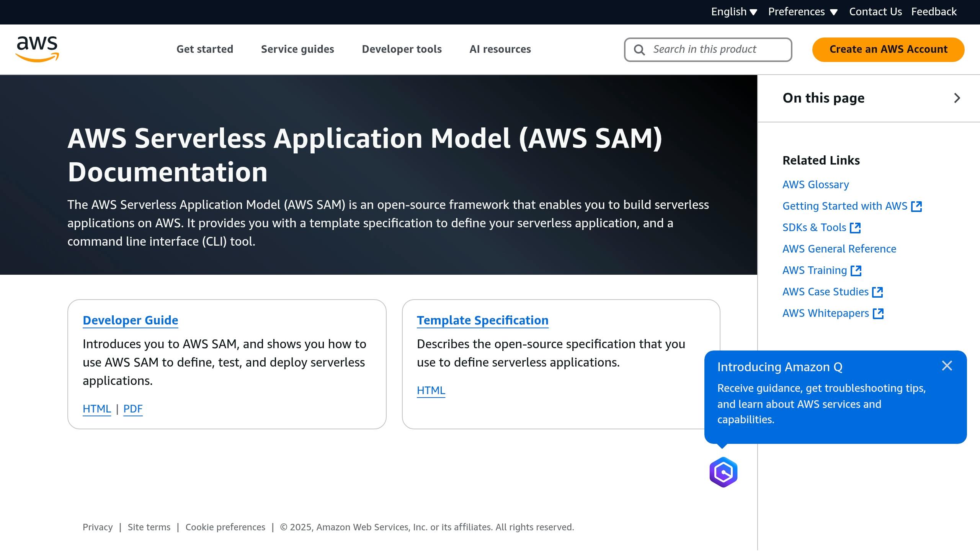Open the Privacy footer link

(x=98, y=527)
